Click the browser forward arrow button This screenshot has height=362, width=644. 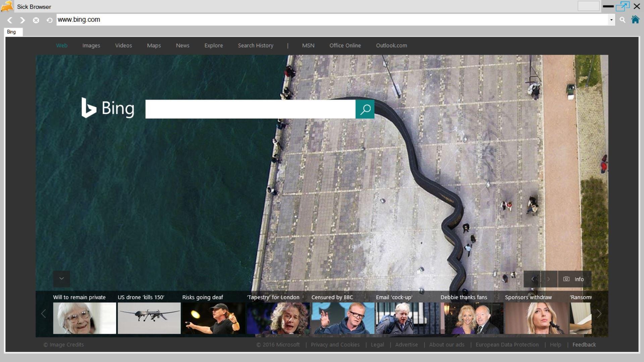22,20
